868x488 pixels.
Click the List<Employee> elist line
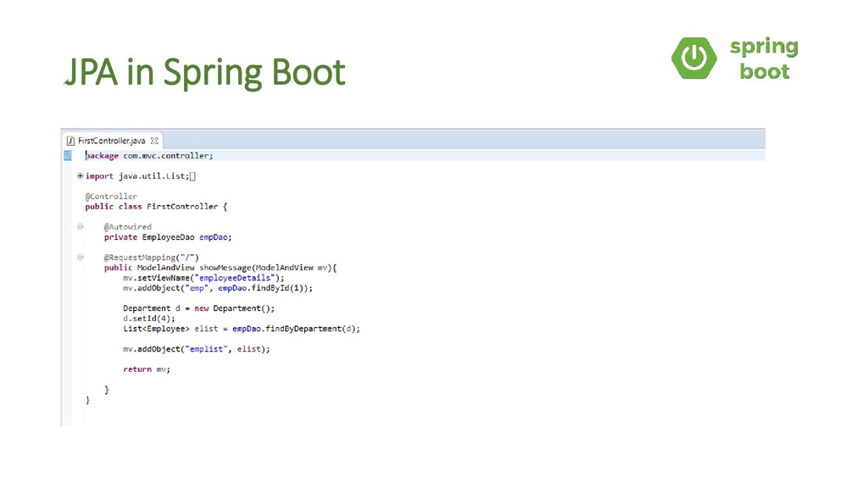(x=242, y=329)
